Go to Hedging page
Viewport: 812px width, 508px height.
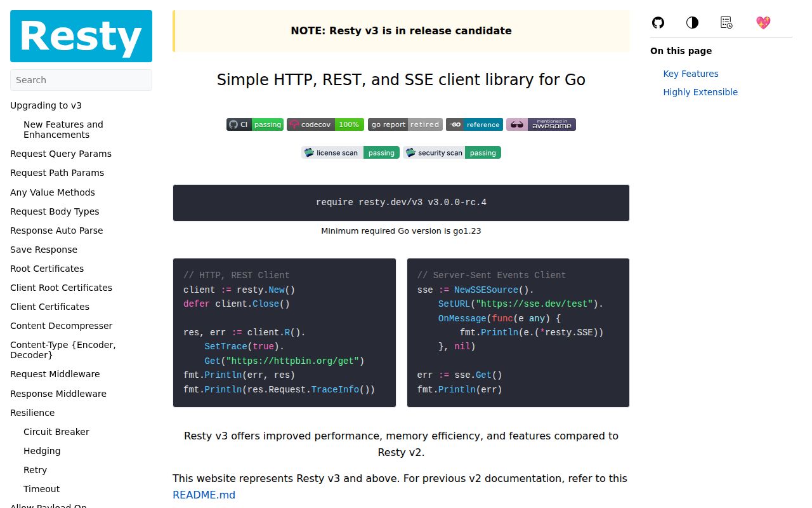pyautogui.click(x=42, y=451)
